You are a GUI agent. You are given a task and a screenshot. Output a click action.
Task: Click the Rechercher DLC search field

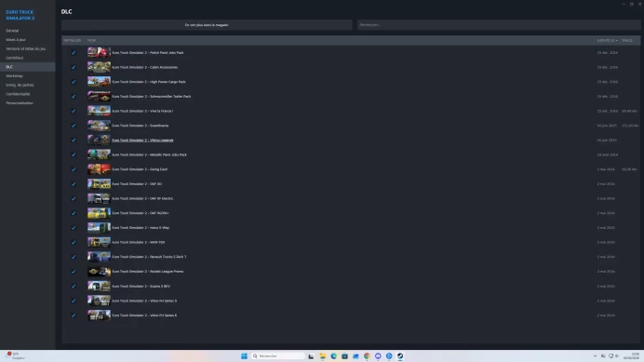499,25
